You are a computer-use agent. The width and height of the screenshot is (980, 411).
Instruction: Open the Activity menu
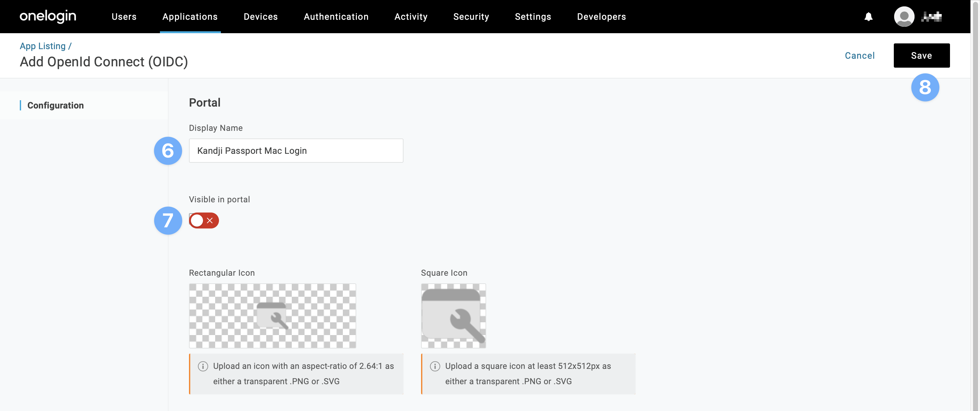[x=411, y=17]
